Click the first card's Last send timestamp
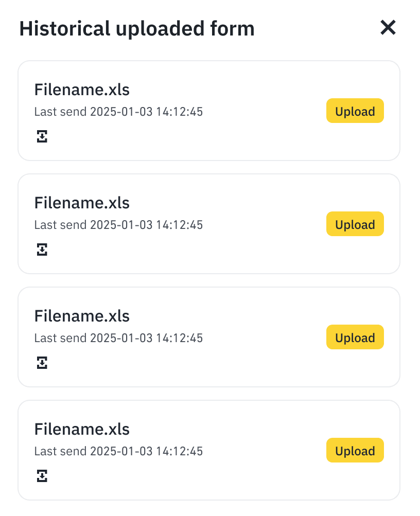The height and width of the screenshot is (516, 420). point(118,112)
